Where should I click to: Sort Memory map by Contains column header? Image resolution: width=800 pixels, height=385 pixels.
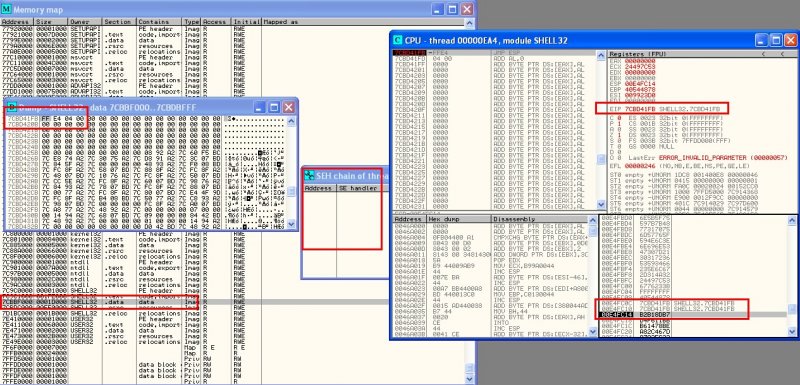[x=160, y=22]
